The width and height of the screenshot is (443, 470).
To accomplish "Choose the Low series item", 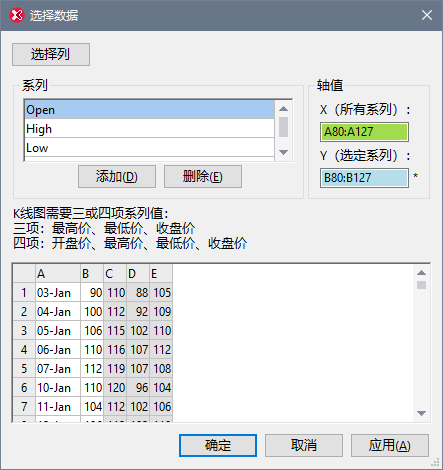I will [x=150, y=147].
